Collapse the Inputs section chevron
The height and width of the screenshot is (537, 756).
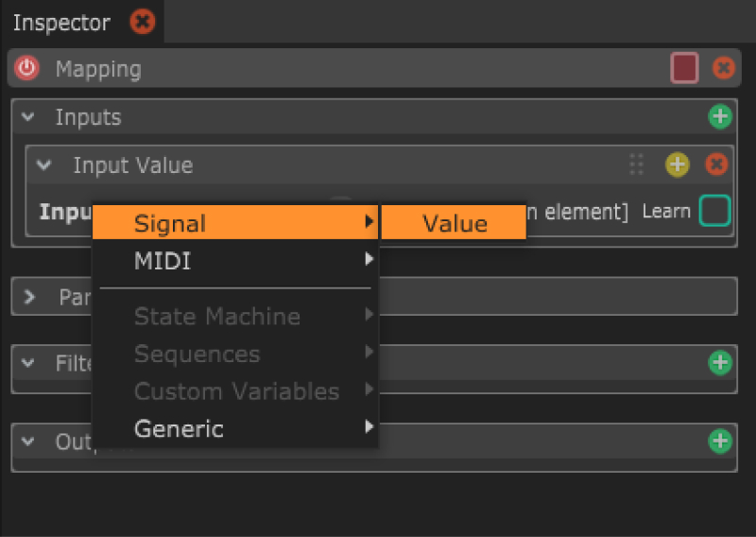pos(28,117)
